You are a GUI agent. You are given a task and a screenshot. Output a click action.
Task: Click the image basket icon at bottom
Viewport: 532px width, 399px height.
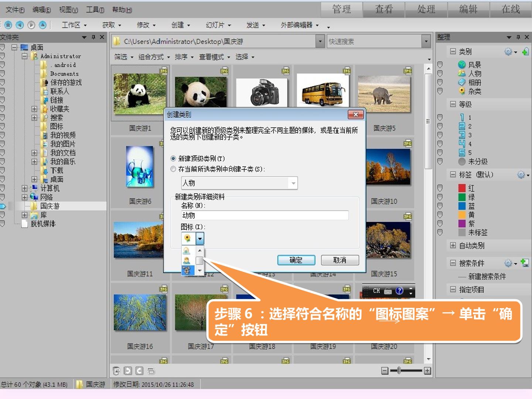(x=116, y=371)
